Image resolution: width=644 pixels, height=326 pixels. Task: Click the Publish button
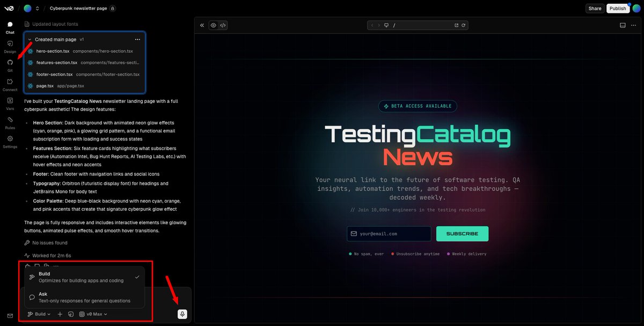tap(618, 9)
